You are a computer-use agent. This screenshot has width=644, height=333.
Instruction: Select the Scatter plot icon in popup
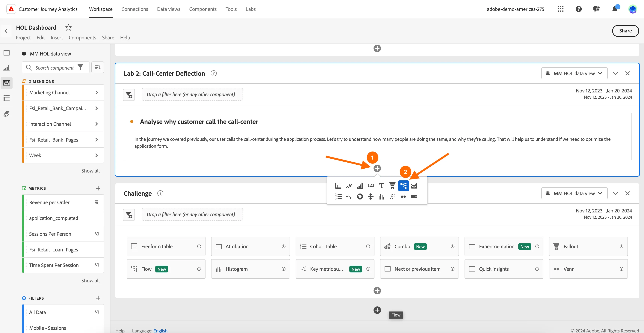[392, 196]
